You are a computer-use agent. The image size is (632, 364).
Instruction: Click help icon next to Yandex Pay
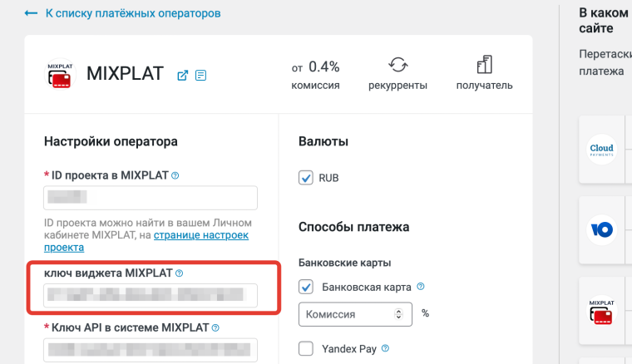tap(385, 348)
